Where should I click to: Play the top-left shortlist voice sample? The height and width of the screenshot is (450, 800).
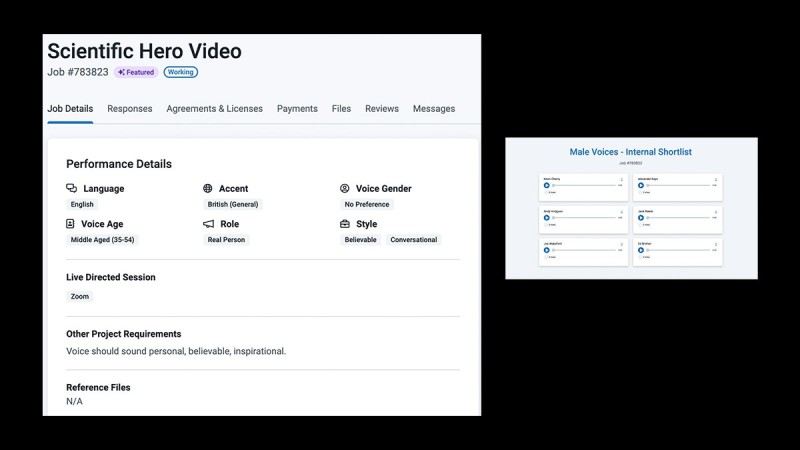[x=547, y=185]
